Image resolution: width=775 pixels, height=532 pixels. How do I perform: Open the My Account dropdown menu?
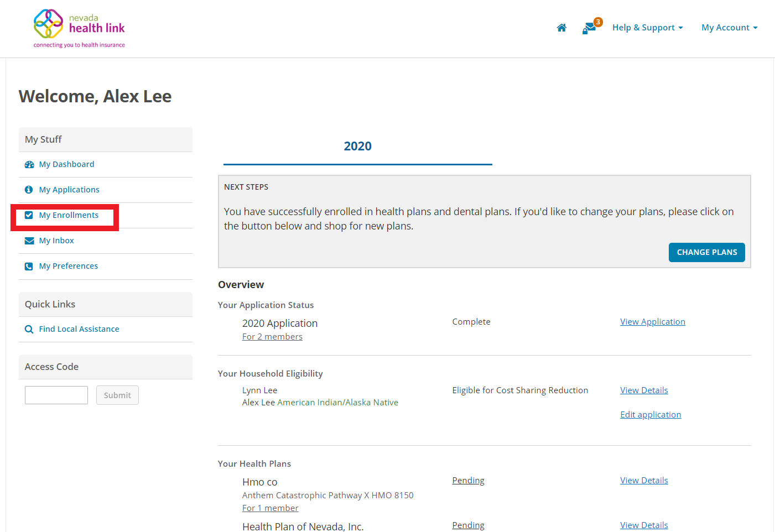pos(729,28)
